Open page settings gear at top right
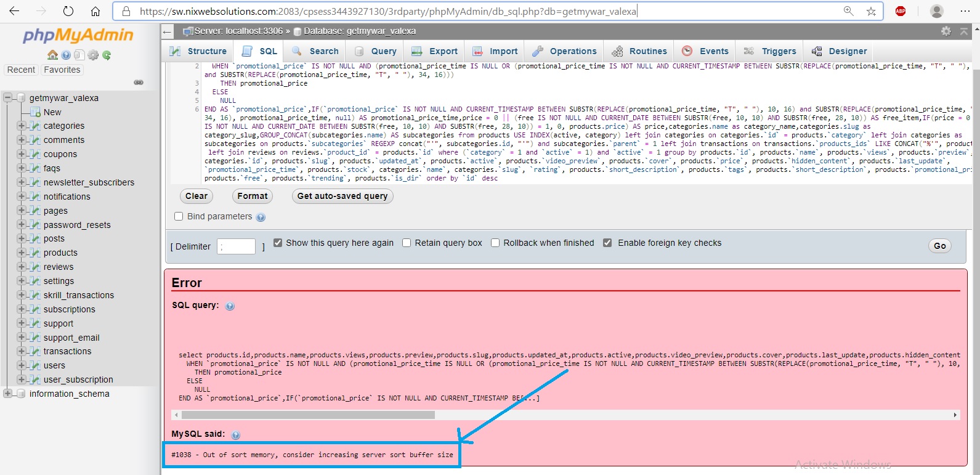 coord(946,31)
